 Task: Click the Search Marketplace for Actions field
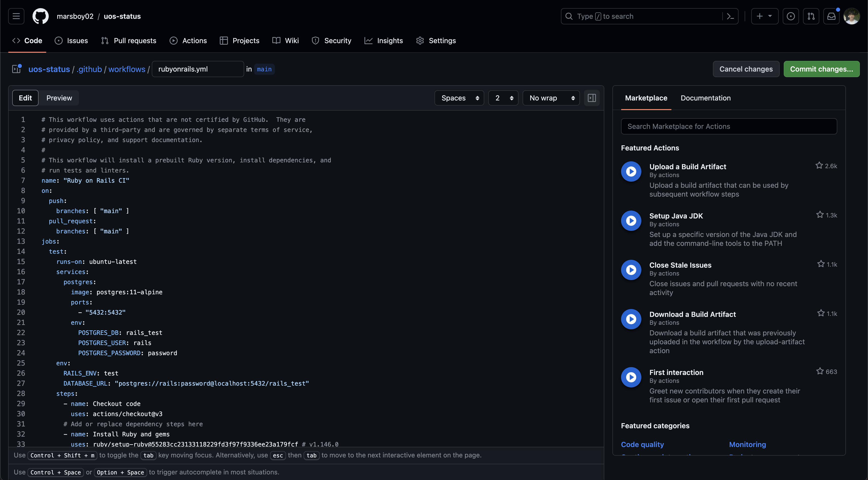(x=728, y=126)
